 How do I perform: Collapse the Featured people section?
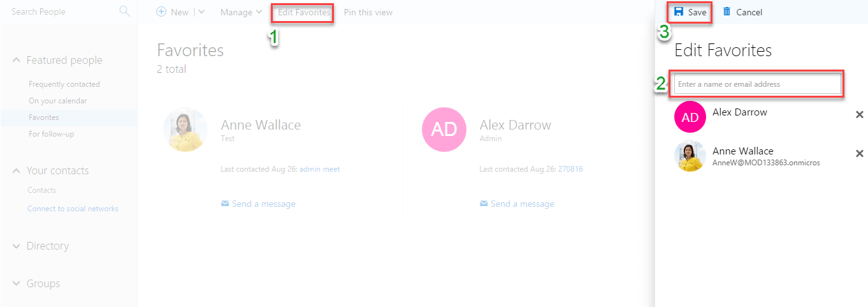[x=17, y=60]
